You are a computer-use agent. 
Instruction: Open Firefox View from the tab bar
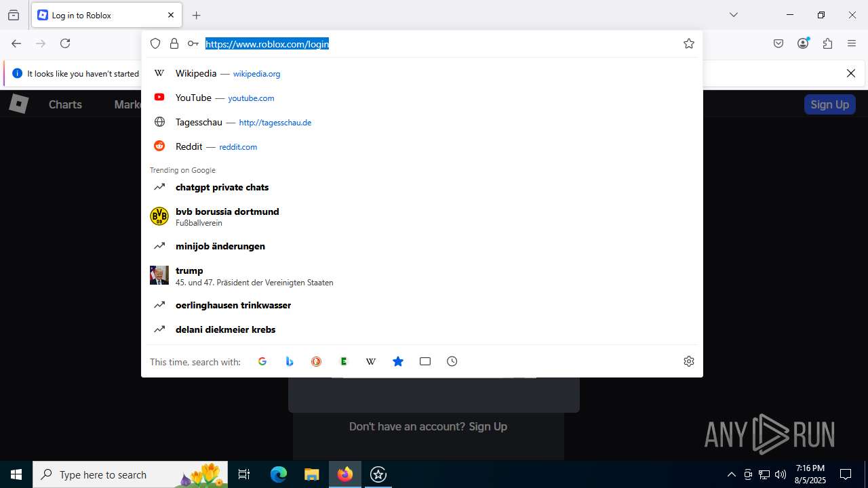pyautogui.click(x=14, y=15)
